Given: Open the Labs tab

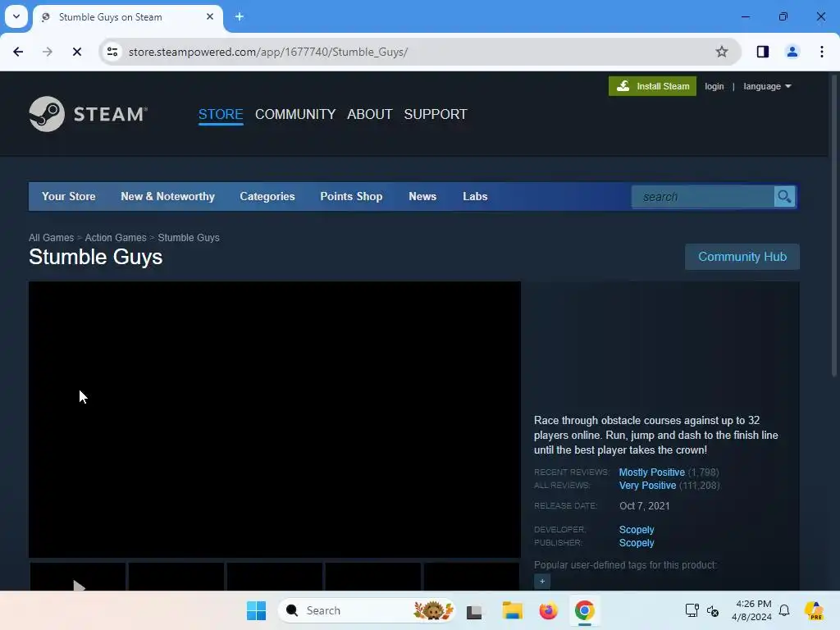Looking at the screenshot, I should [475, 197].
